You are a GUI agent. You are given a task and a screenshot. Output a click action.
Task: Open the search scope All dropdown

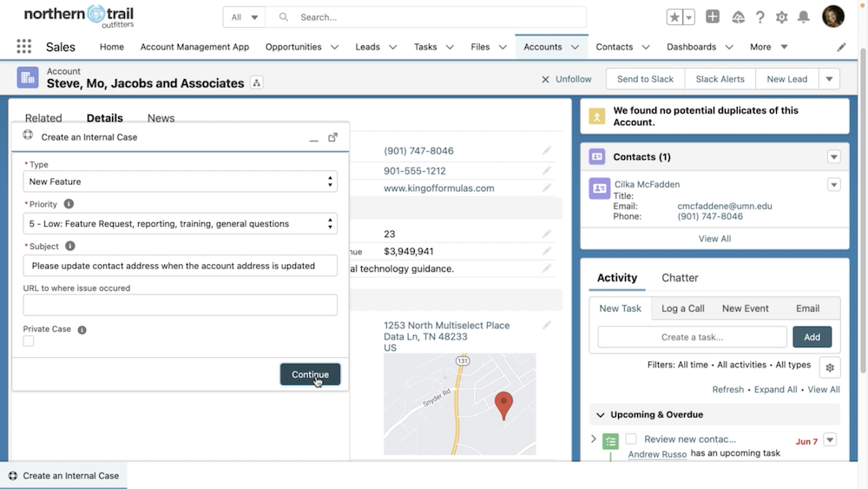[244, 17]
